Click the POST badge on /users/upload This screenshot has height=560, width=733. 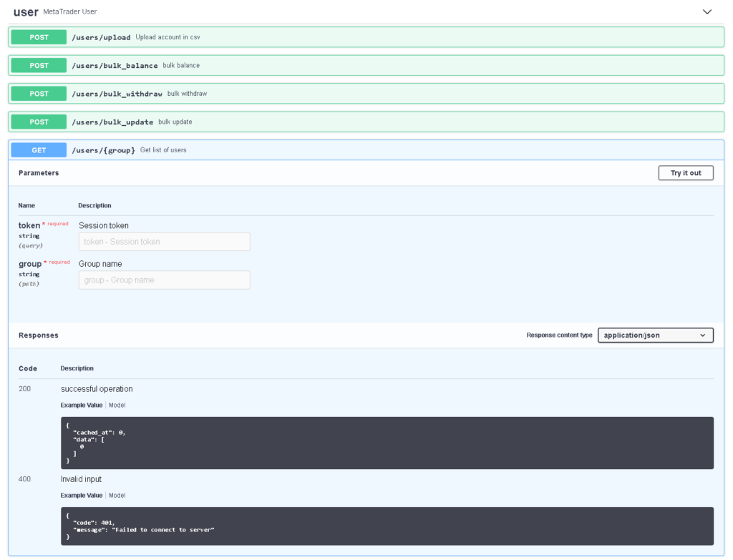[x=38, y=36]
